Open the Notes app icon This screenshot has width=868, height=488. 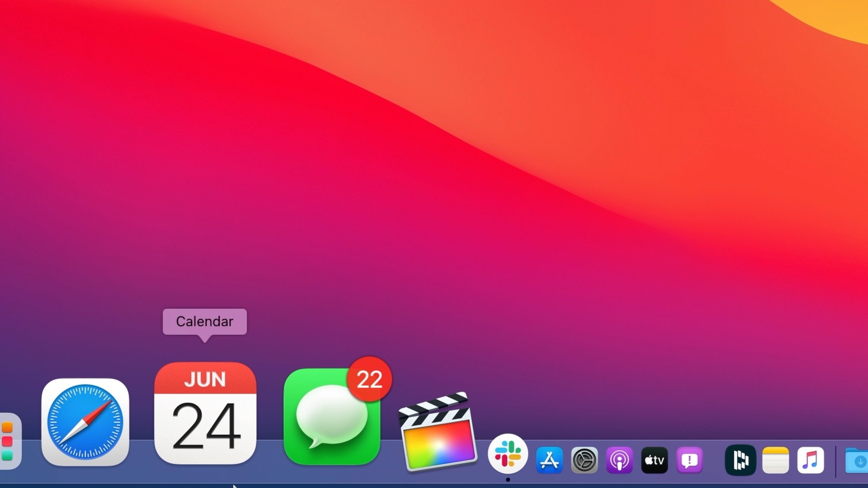coord(775,460)
